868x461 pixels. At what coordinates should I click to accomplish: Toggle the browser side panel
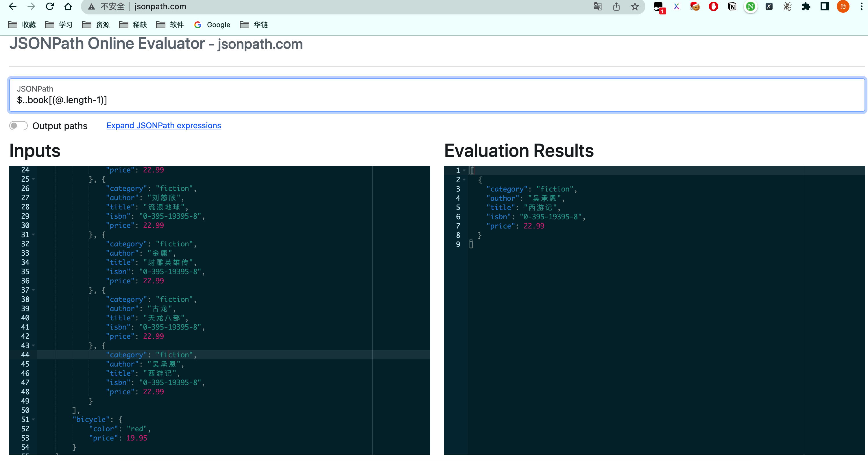click(825, 6)
